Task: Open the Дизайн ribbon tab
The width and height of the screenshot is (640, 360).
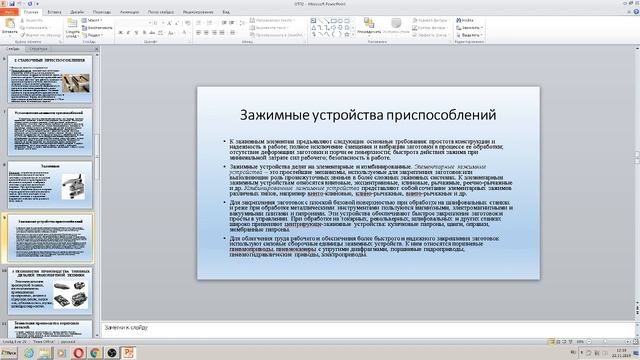Action: [x=77, y=12]
